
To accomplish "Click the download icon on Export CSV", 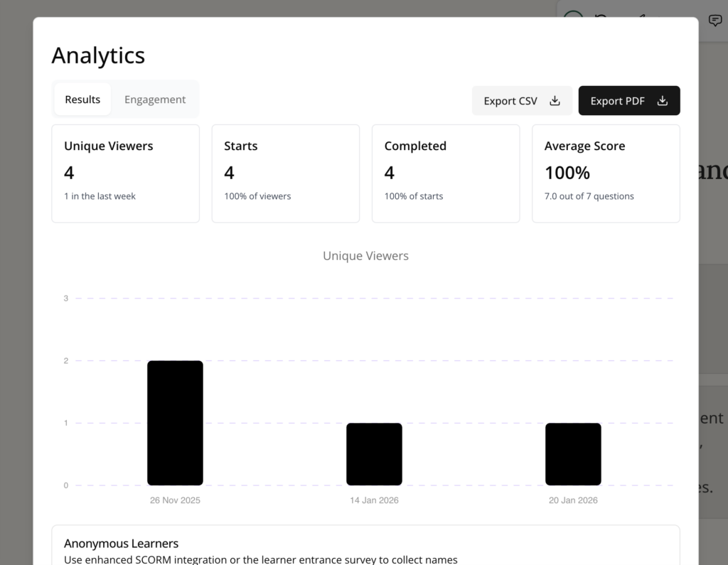I will click(x=555, y=101).
